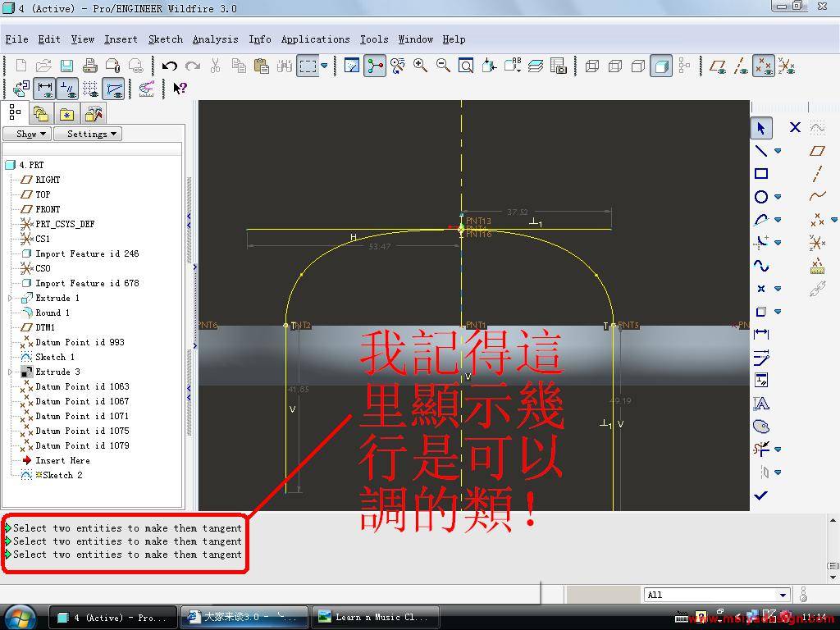
Task: Open the Edit menu
Action: coord(49,39)
